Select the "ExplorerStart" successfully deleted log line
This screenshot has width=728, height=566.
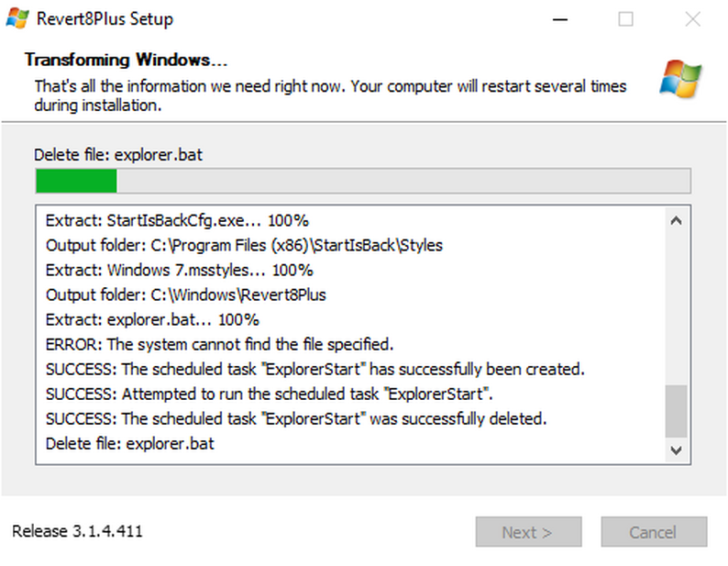[x=296, y=419]
